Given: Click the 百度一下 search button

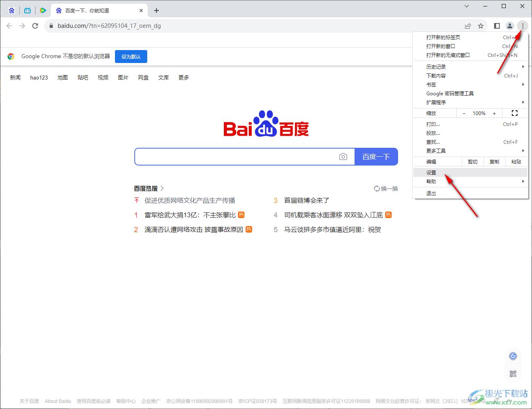Looking at the screenshot, I should click(x=376, y=157).
